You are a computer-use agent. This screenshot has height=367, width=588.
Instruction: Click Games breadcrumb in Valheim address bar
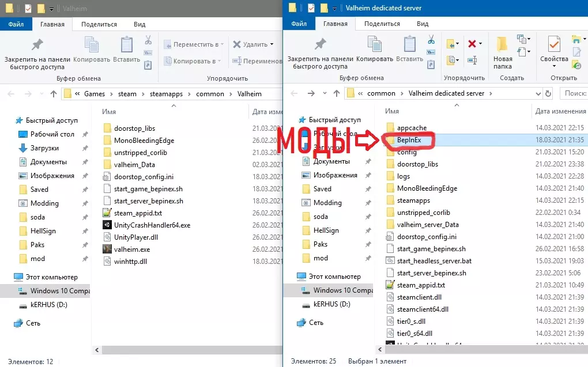point(95,94)
